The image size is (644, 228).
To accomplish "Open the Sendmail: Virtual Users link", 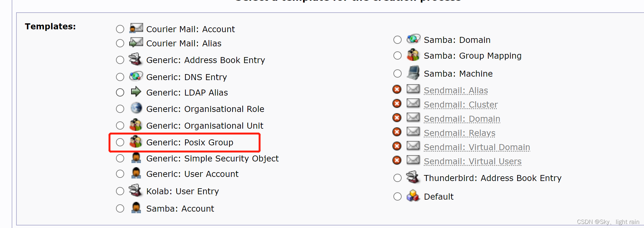I will tap(472, 161).
